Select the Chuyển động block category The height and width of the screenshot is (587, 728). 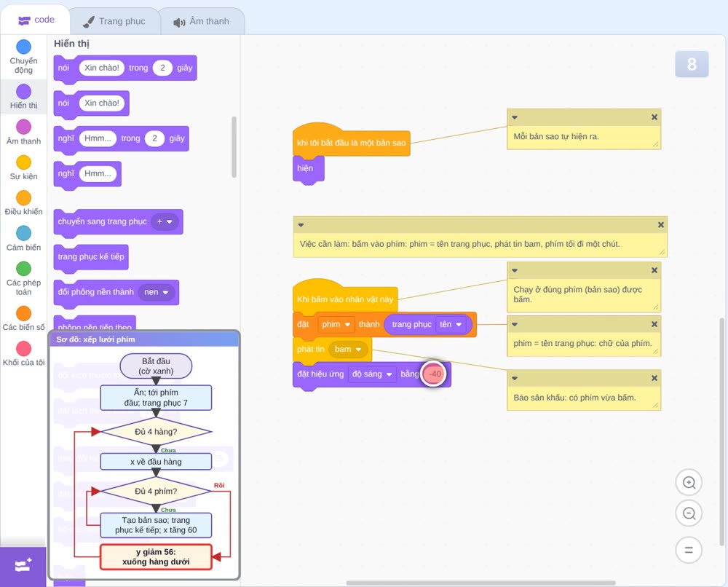(x=23, y=57)
